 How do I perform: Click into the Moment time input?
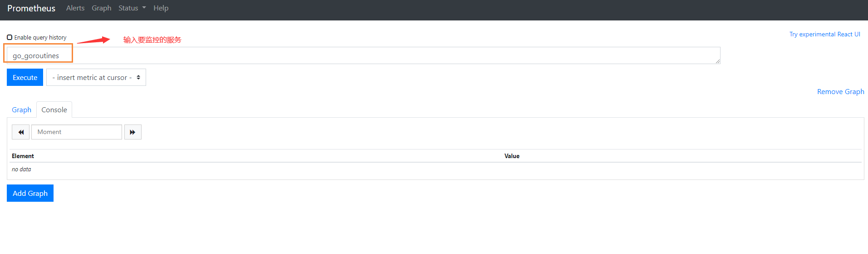77,132
